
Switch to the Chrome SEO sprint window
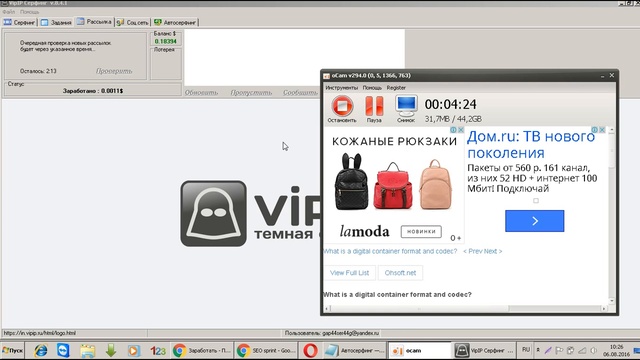coord(266,351)
